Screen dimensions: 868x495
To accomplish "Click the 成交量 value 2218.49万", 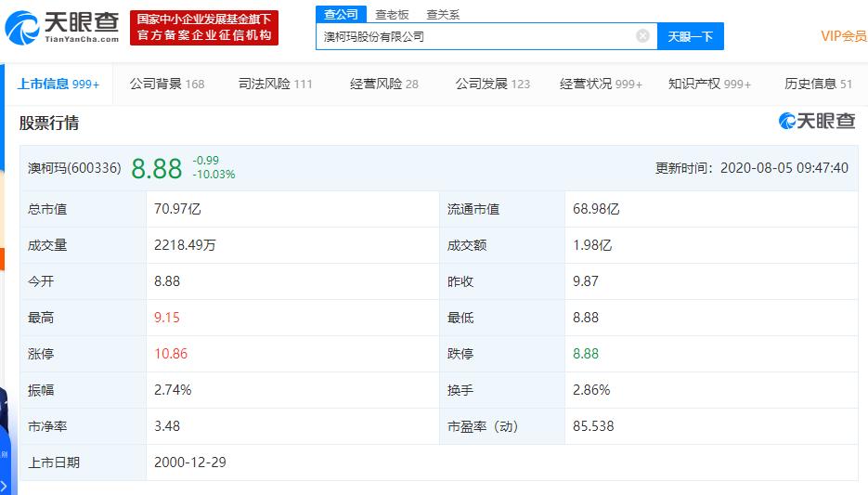I will pos(185,245).
